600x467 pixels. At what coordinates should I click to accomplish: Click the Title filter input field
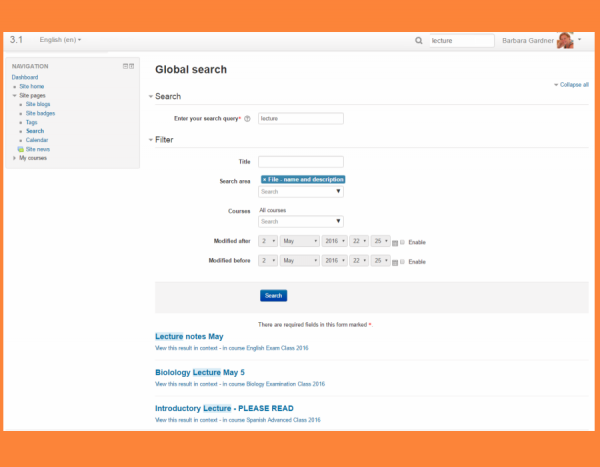pos(300,161)
